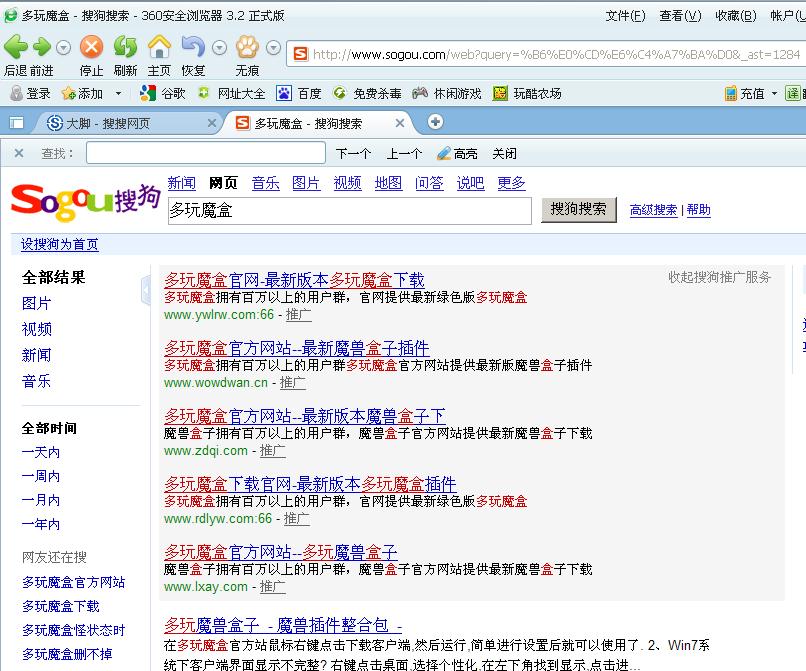Switch to the 大脚 - 搜搜网页 tab

pos(108,123)
